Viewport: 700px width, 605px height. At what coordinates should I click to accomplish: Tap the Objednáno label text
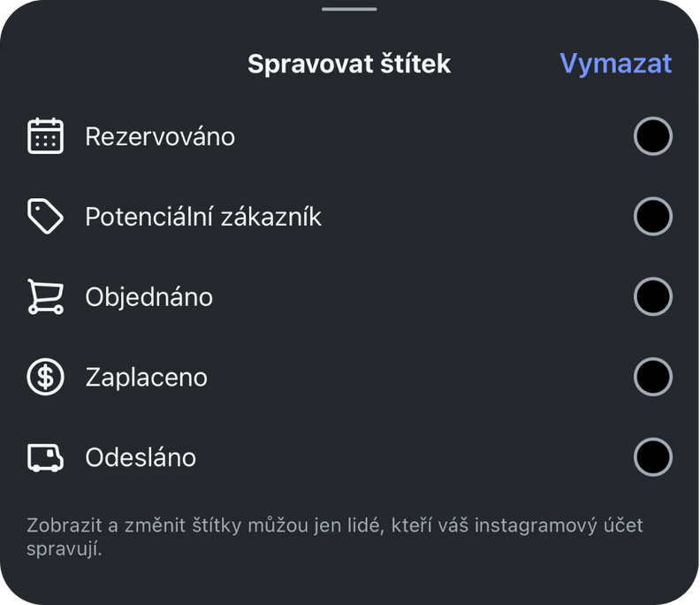pyautogui.click(x=149, y=296)
